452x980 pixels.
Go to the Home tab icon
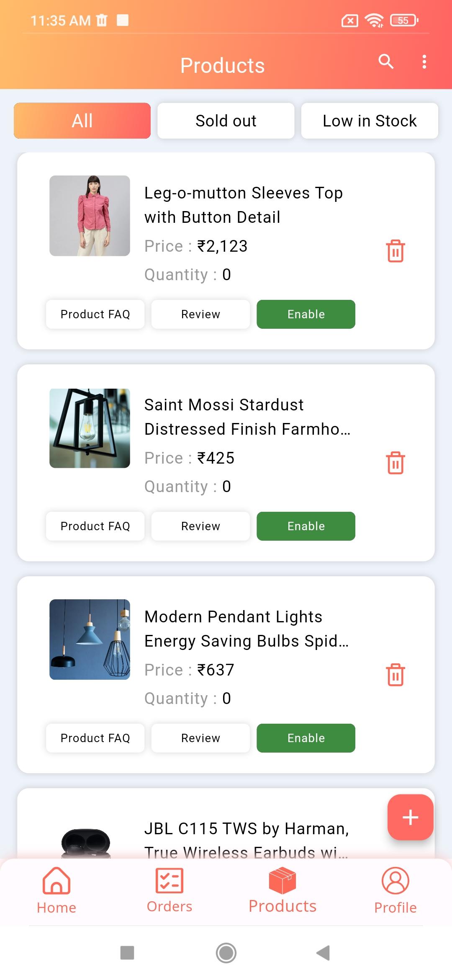[56, 880]
